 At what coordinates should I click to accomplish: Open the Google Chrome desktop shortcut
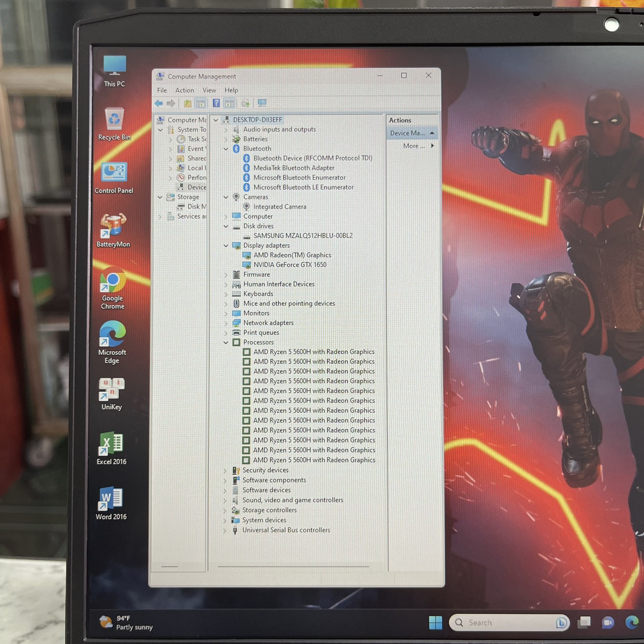coord(113,289)
